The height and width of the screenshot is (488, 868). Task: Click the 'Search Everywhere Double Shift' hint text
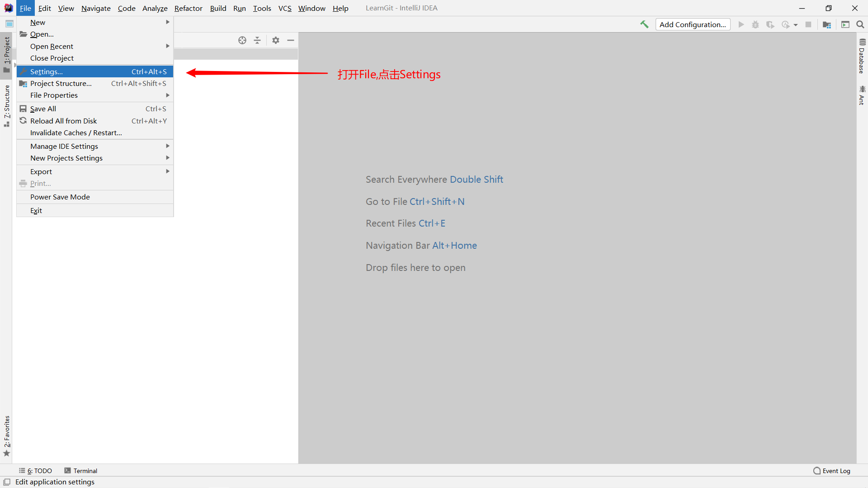pyautogui.click(x=434, y=180)
